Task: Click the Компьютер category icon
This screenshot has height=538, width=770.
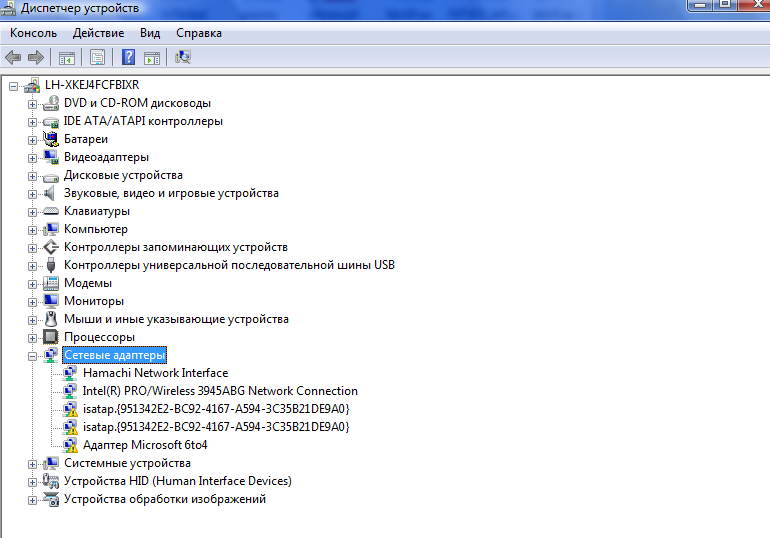Action: [x=51, y=229]
